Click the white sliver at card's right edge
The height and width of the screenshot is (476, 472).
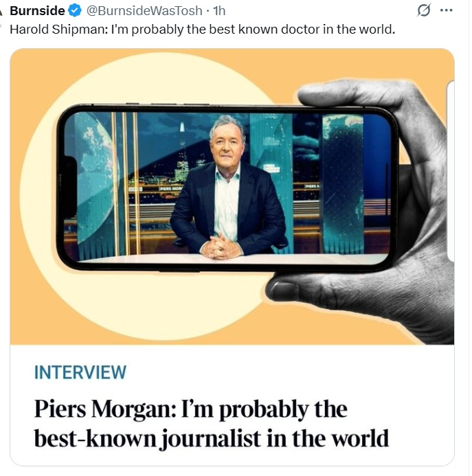point(451,170)
